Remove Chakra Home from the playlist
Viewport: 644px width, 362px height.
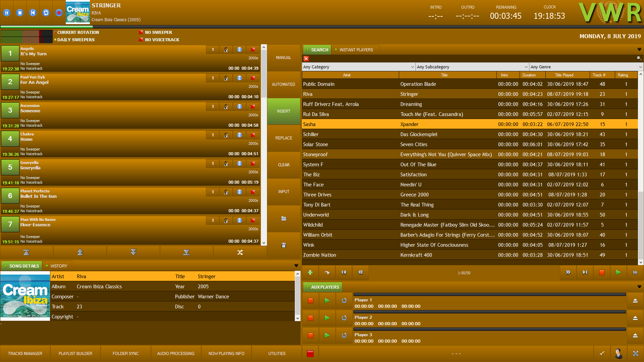pos(253,135)
